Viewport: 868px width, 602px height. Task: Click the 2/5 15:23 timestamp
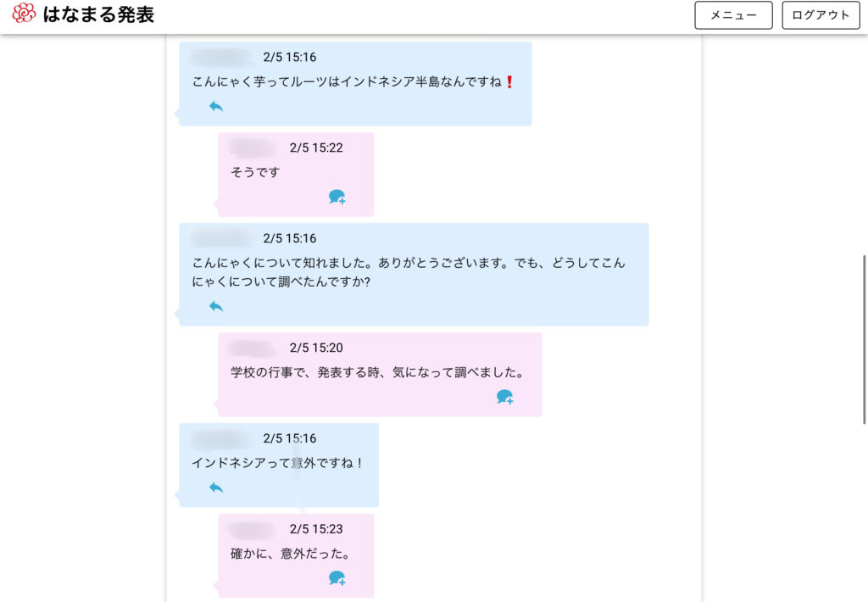(x=316, y=529)
